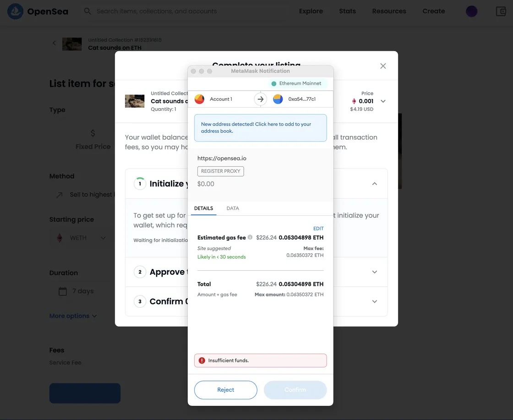Click the Cat sounds thumbnail in the dialog

[135, 101]
